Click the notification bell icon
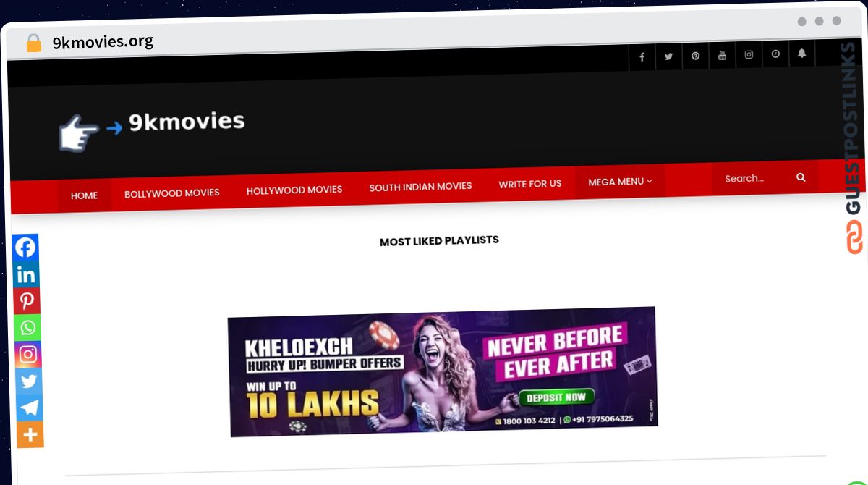Screen dimensions: 868x485 point(801,54)
